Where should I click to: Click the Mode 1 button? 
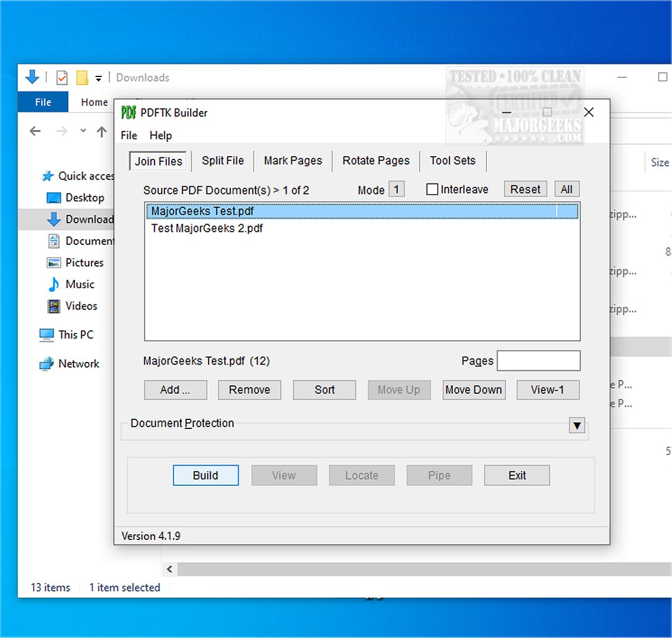click(397, 189)
